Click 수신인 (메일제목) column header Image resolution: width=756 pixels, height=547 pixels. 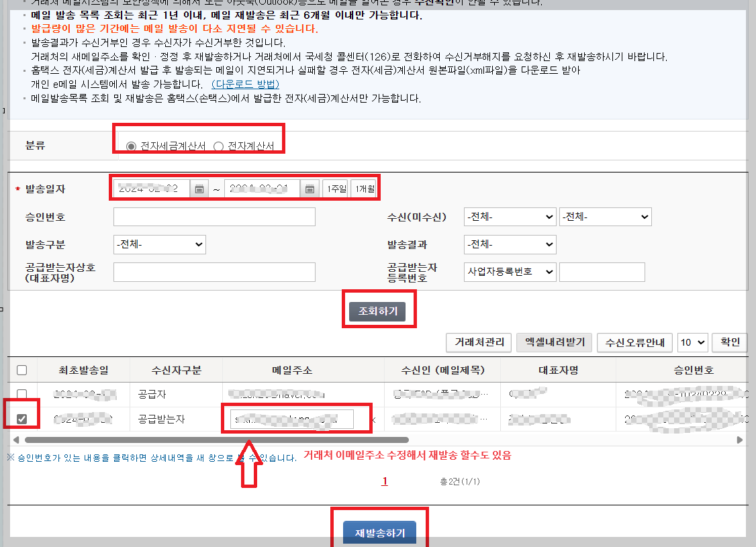pyautogui.click(x=442, y=370)
